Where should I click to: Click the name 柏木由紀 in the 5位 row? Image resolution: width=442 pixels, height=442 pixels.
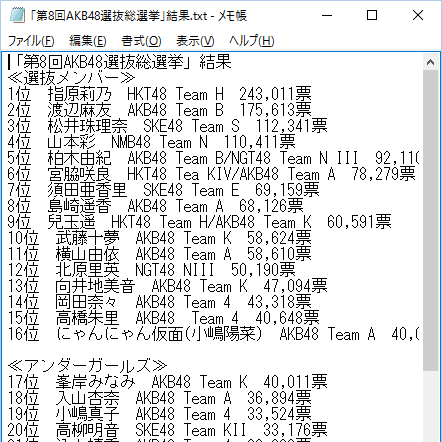pos(79,158)
